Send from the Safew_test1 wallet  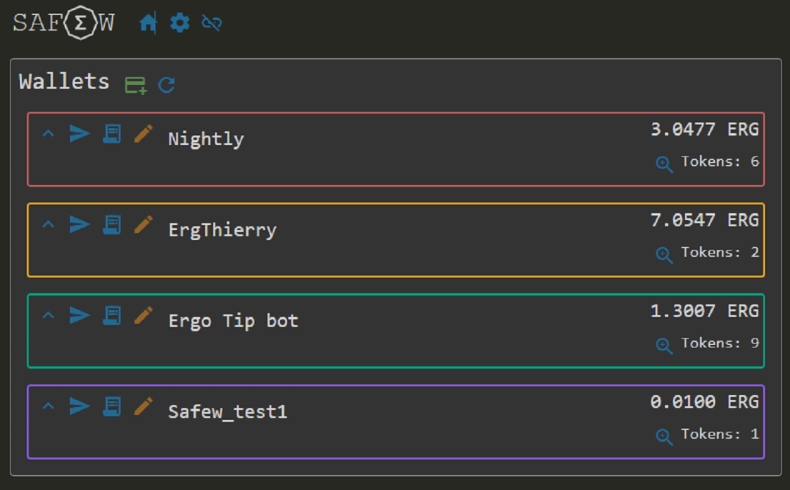click(80, 406)
